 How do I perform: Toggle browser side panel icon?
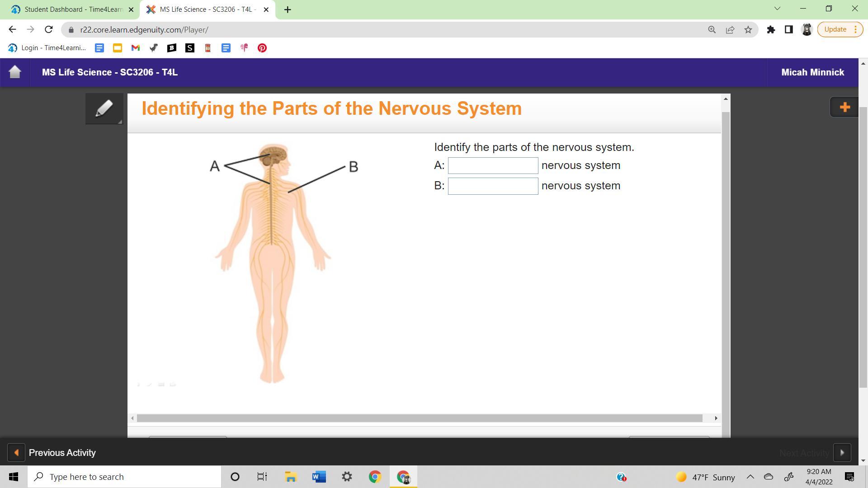(x=788, y=30)
